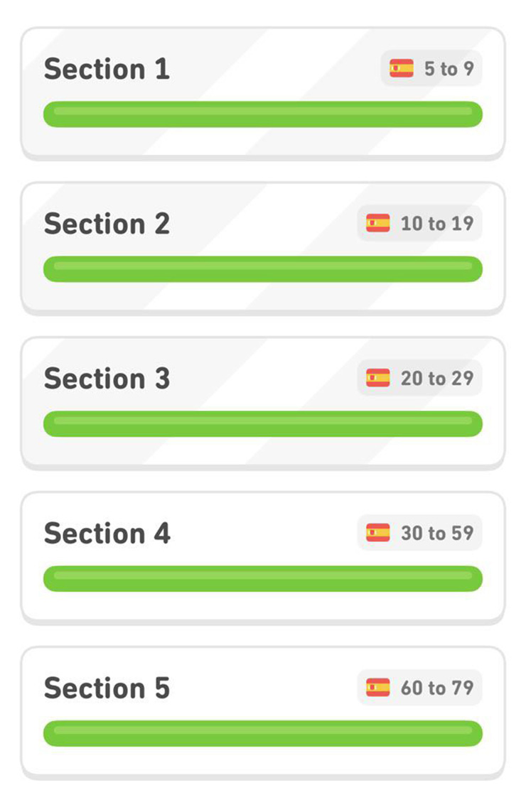Click the Spain flag icon in Section 5
This screenshot has height=812, width=526.
tap(378, 688)
